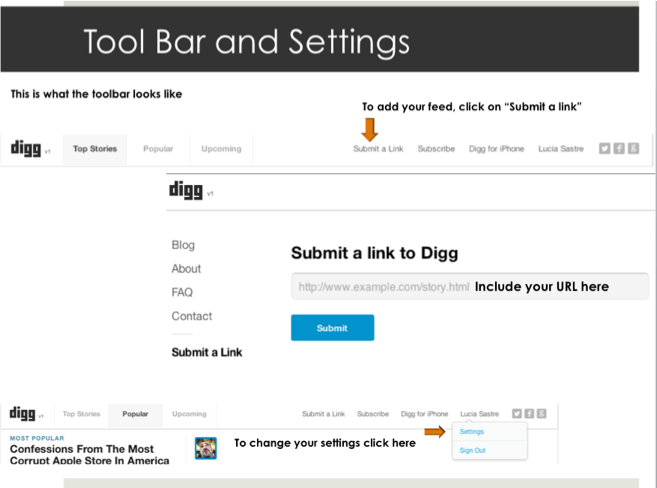
Task: Open Facebook icon in bottom toolbar
Action: click(x=529, y=413)
